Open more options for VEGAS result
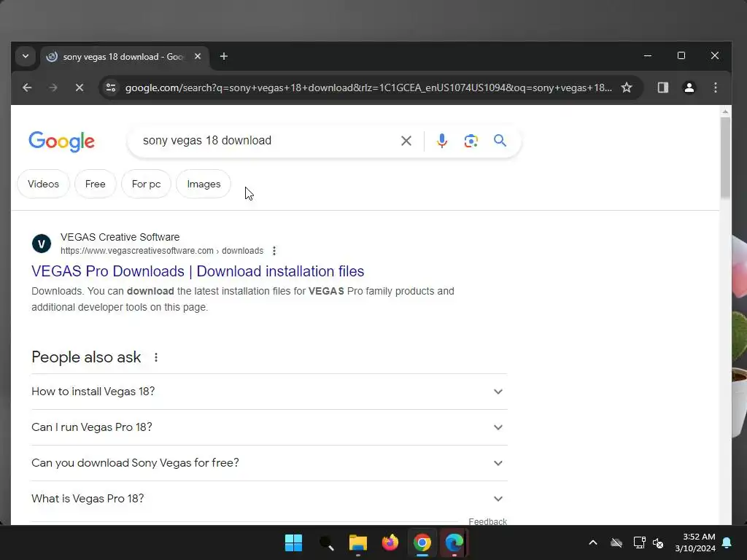Screen dimensions: 747x560 point(274,251)
